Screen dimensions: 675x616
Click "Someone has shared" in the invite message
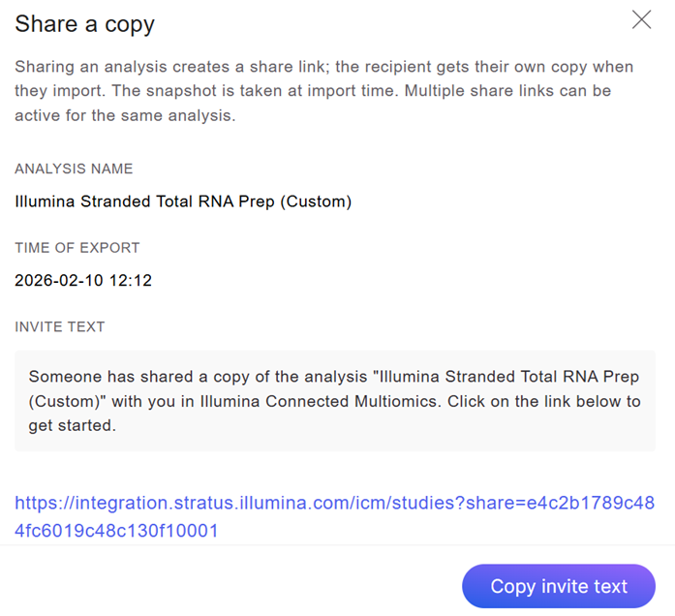95,376
